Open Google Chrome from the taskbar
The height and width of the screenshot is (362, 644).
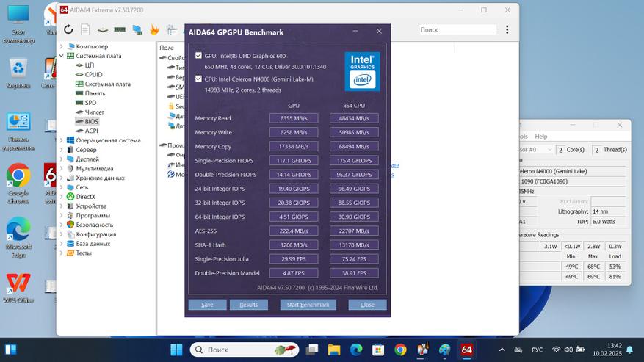(400, 350)
